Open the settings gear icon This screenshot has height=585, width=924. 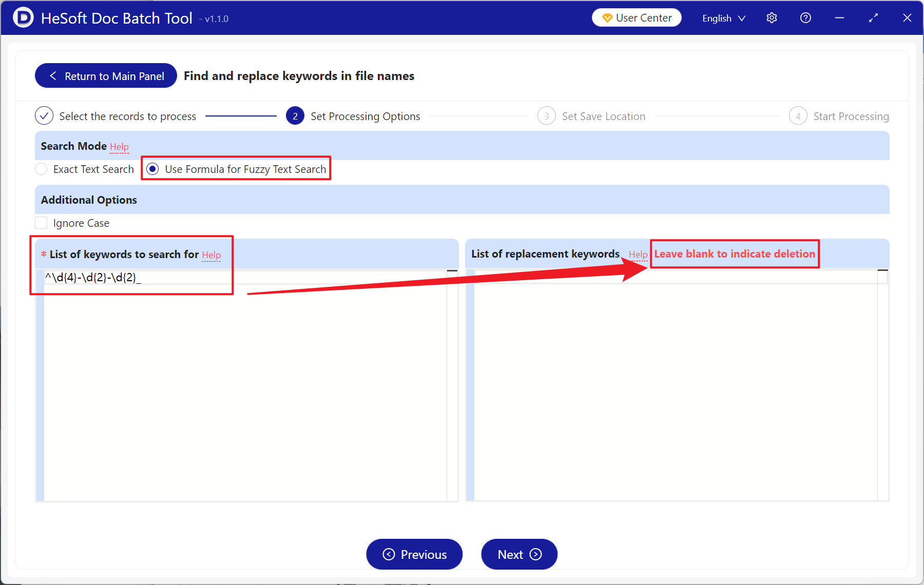[772, 18]
